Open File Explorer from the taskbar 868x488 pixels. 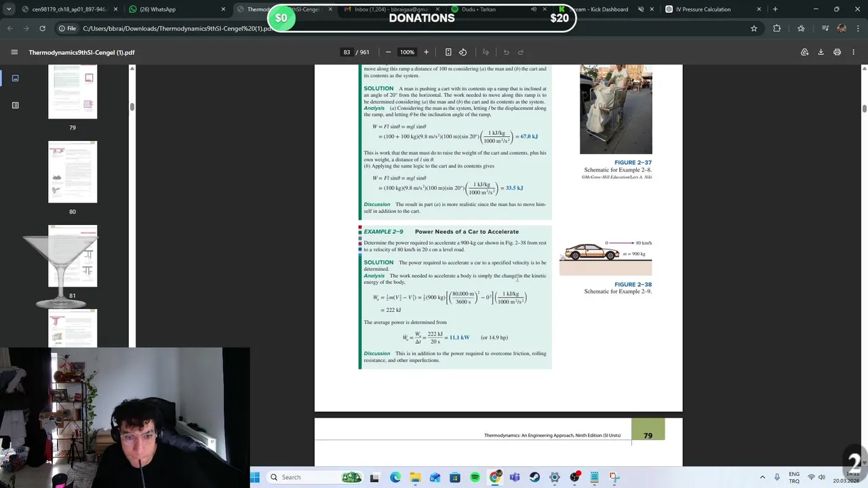coord(415,477)
